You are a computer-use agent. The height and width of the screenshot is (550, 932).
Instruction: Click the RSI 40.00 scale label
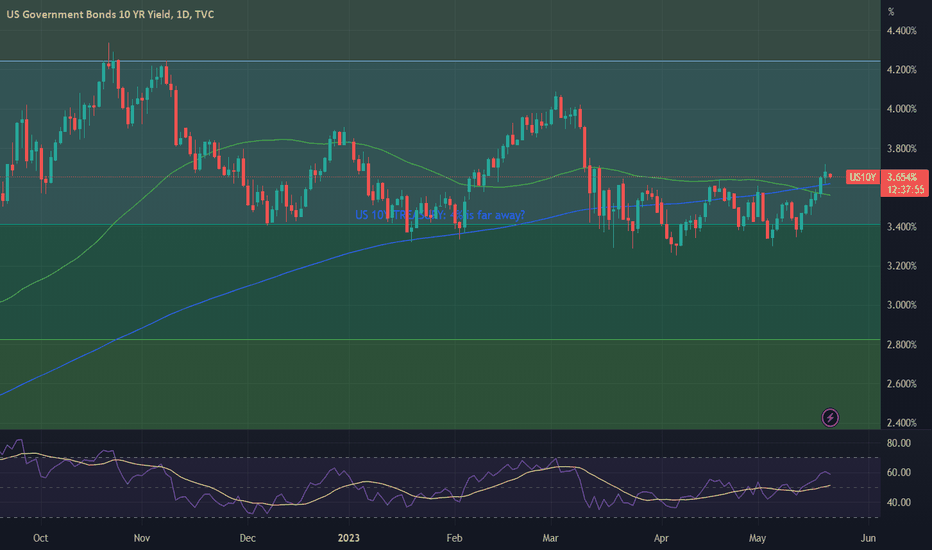click(x=899, y=502)
